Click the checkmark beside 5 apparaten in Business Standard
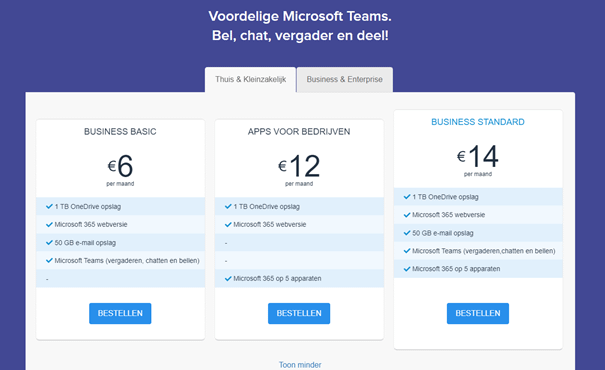The image size is (605, 370). [x=407, y=269]
